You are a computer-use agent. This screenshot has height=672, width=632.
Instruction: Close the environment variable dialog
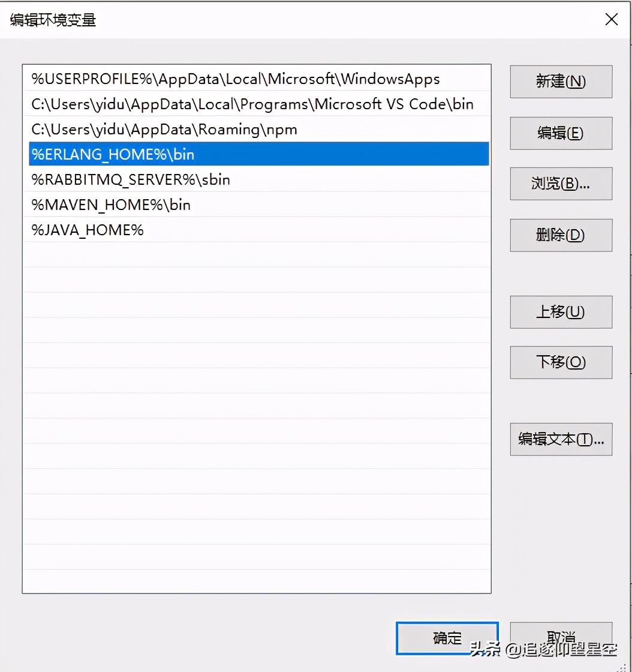pyautogui.click(x=611, y=19)
